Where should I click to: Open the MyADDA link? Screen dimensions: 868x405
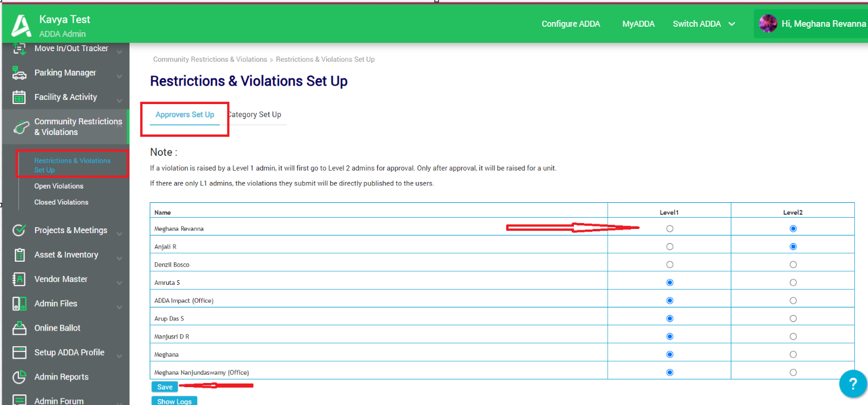pos(639,24)
